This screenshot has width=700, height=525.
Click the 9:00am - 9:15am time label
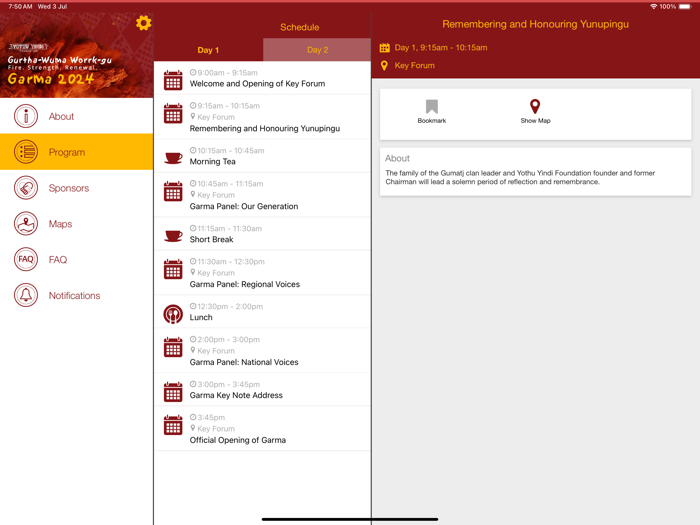(227, 72)
